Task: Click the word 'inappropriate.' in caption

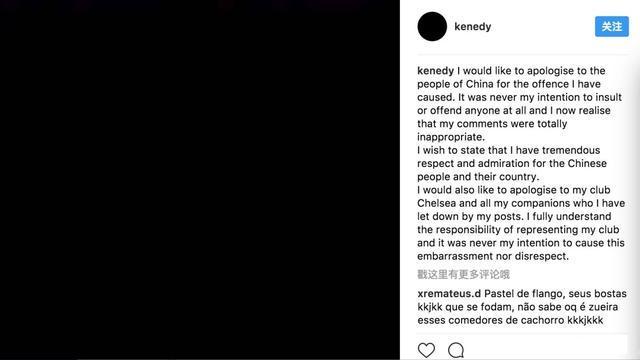Action: 451,137
